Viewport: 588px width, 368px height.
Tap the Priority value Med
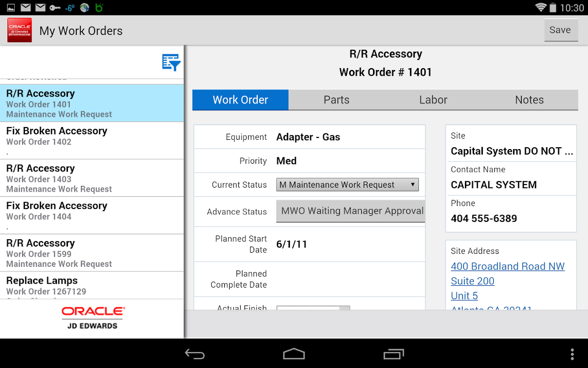(x=286, y=161)
